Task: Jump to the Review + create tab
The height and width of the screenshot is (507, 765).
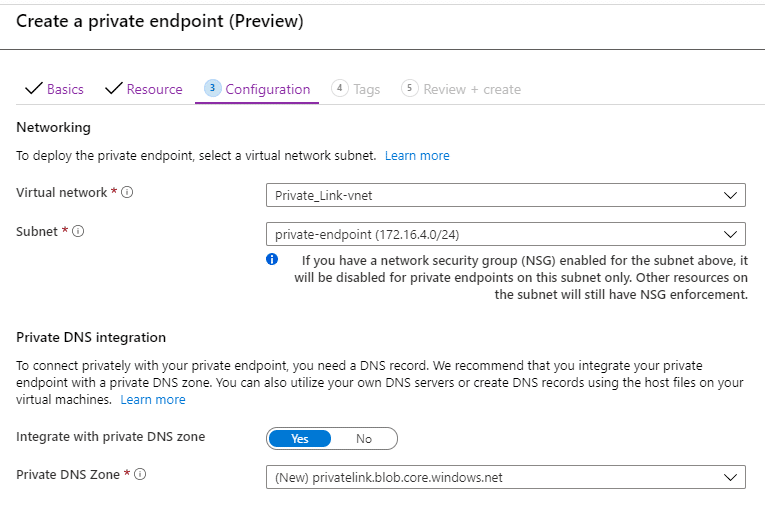Action: point(471,89)
